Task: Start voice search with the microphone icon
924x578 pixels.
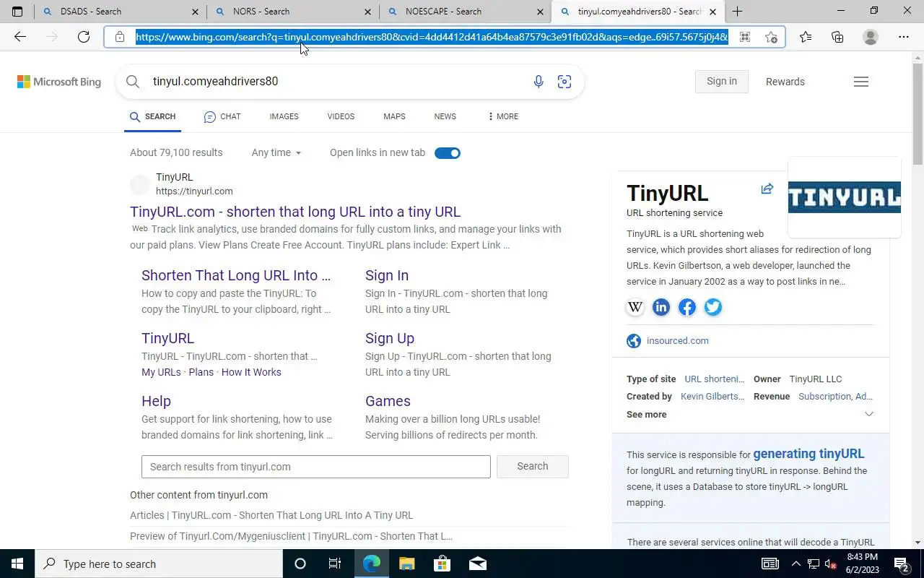Action: 539,82
